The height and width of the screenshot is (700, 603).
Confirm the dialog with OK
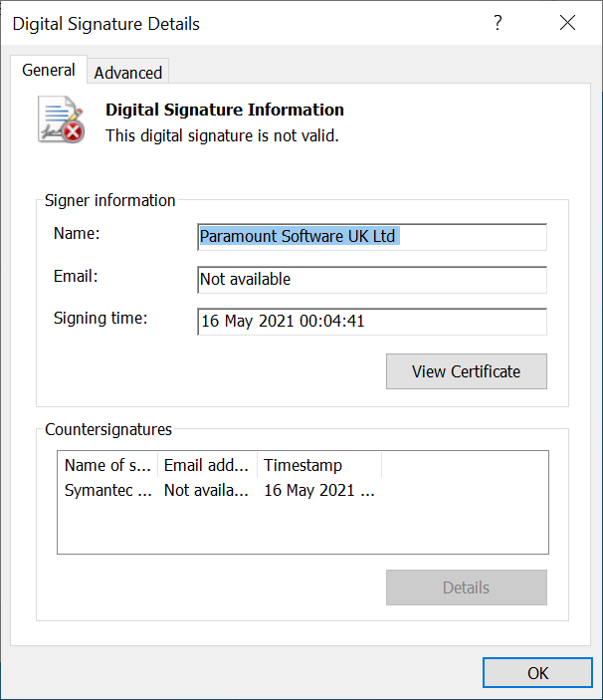[x=537, y=673]
